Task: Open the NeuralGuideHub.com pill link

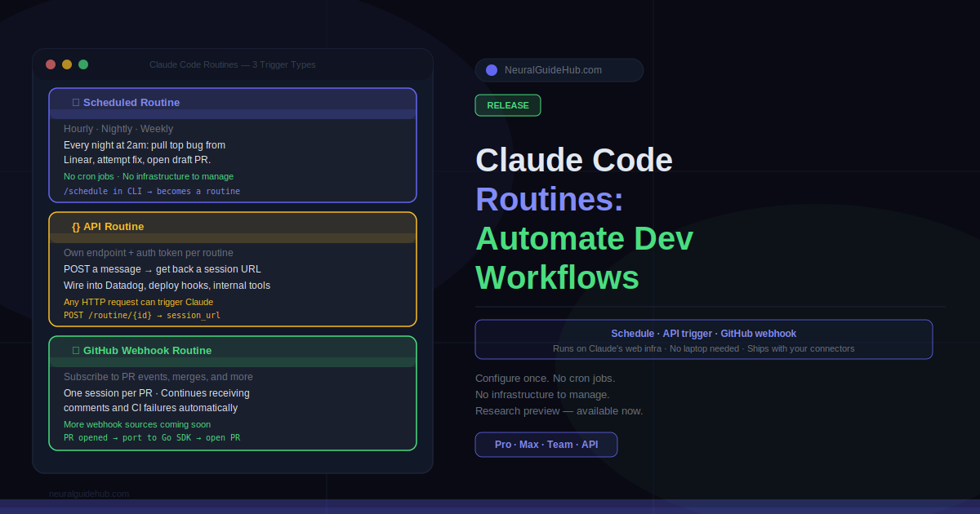Action: coord(559,70)
